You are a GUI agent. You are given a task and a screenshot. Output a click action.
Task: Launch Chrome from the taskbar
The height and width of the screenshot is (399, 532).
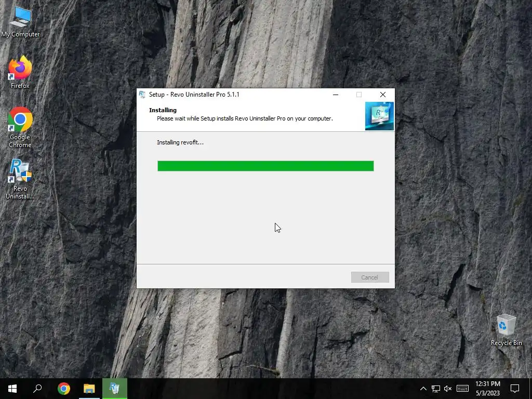point(63,389)
